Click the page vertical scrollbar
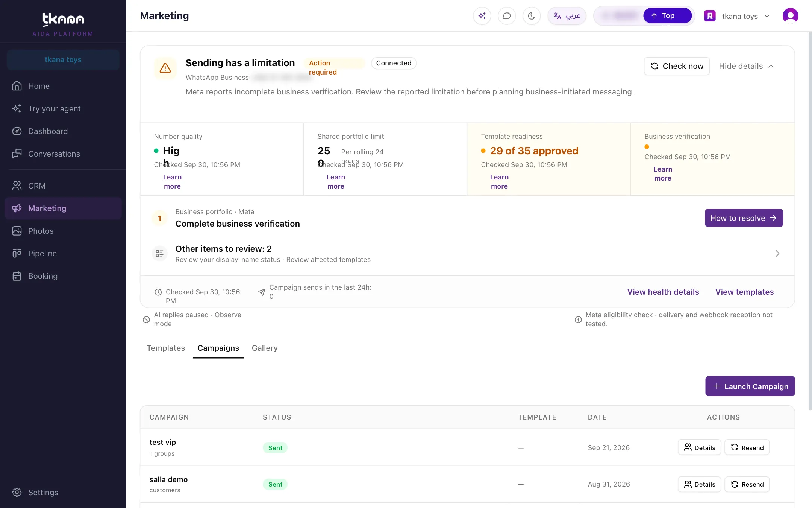Viewport: 812px width, 508px height. click(x=810, y=221)
